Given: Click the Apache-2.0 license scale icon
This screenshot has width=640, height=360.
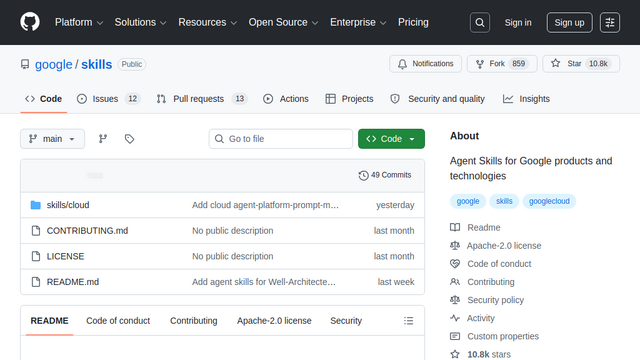Looking at the screenshot, I should [455, 246].
